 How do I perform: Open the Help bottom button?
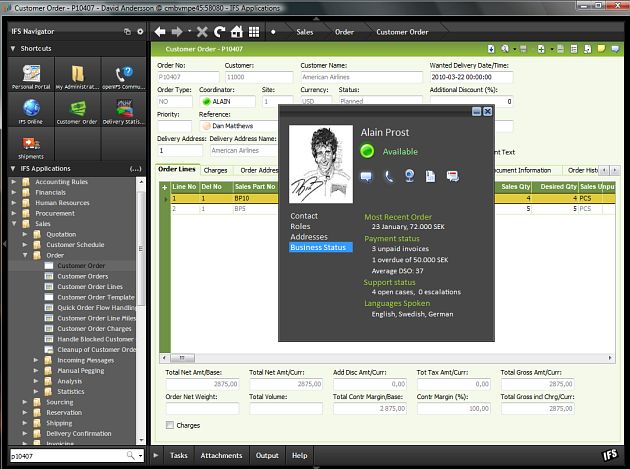(x=299, y=455)
